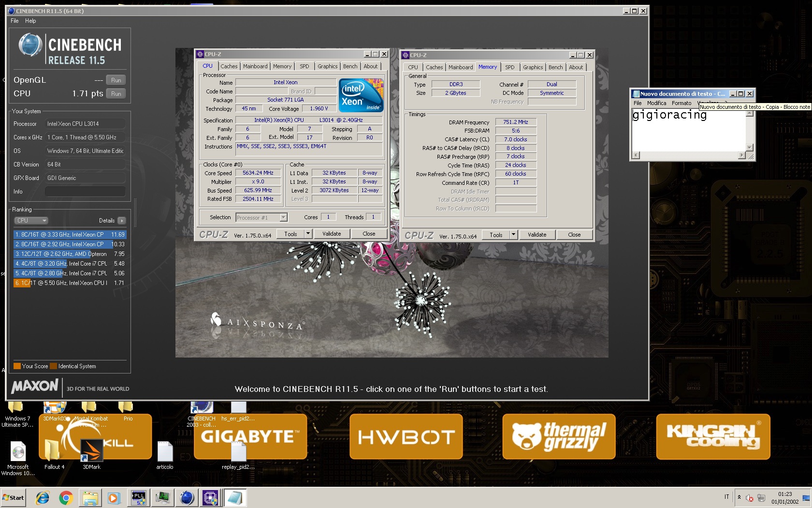Open the Fallout 4 desktop folder
Viewport: 812px width, 508px height.
click(54, 455)
